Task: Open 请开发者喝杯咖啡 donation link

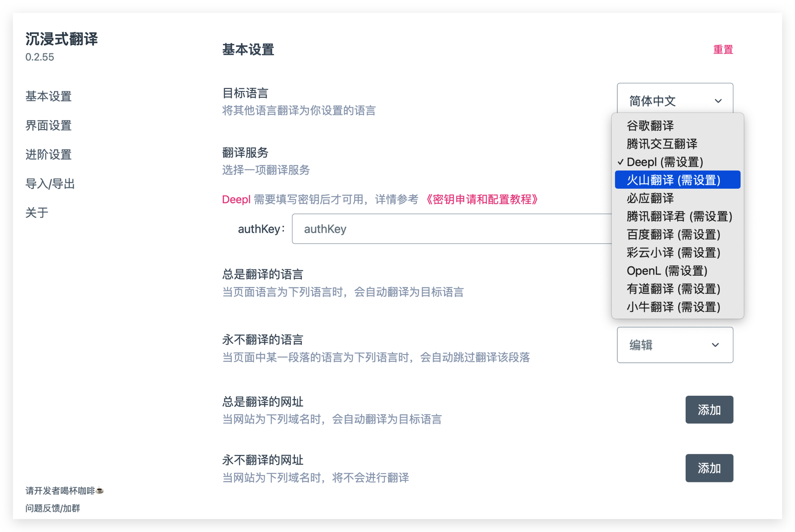Action: click(x=64, y=491)
